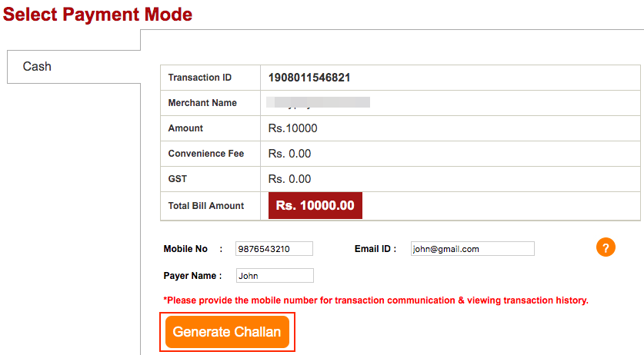
Task: Click the Payer Name field label
Action: point(192,276)
